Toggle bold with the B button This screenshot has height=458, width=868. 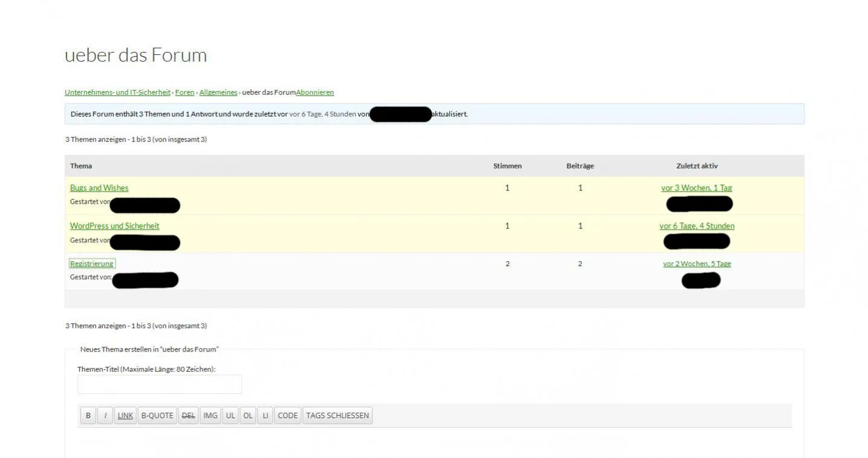click(88, 416)
